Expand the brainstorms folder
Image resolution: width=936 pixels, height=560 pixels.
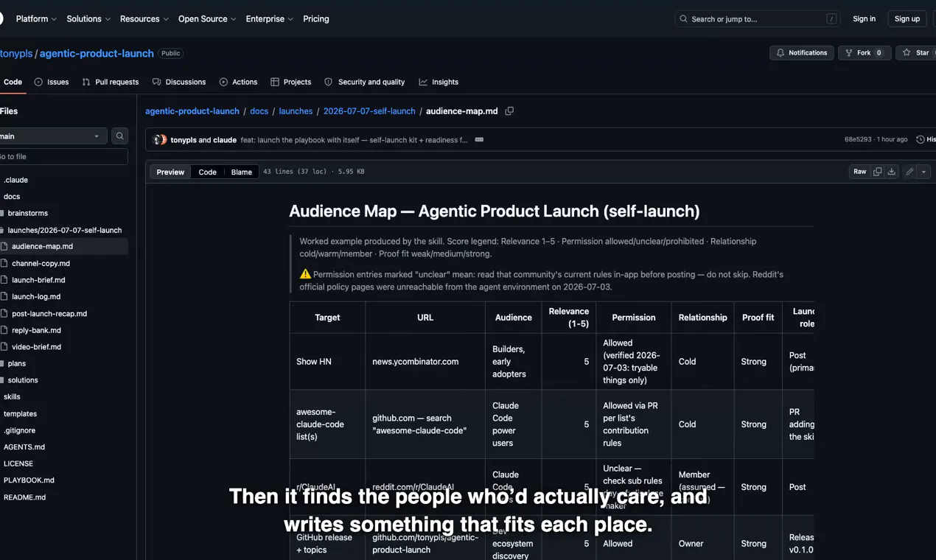(27, 213)
